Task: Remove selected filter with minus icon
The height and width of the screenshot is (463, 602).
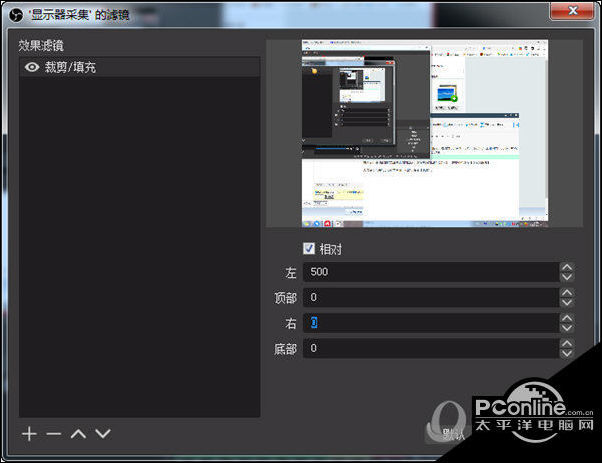Action: click(53, 434)
